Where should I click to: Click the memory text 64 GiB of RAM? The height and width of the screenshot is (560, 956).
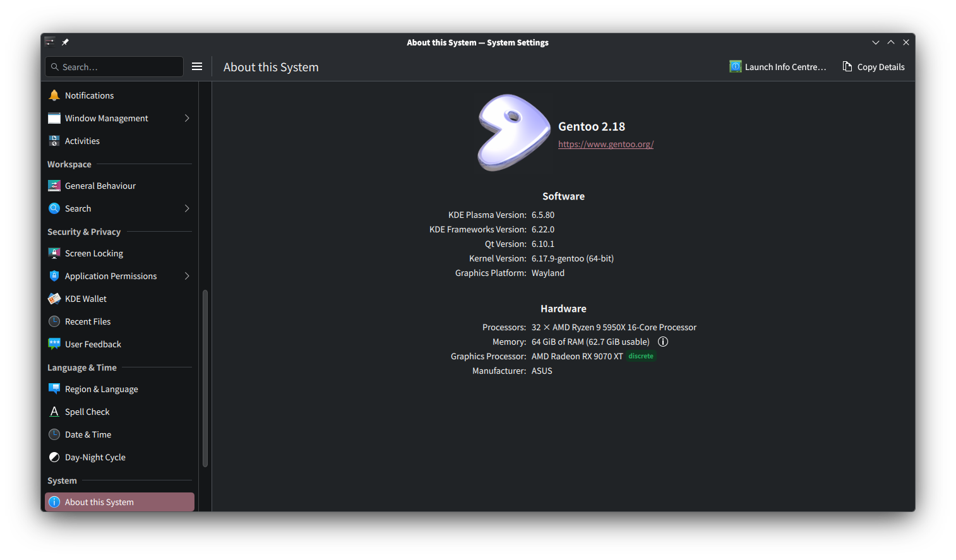point(558,342)
